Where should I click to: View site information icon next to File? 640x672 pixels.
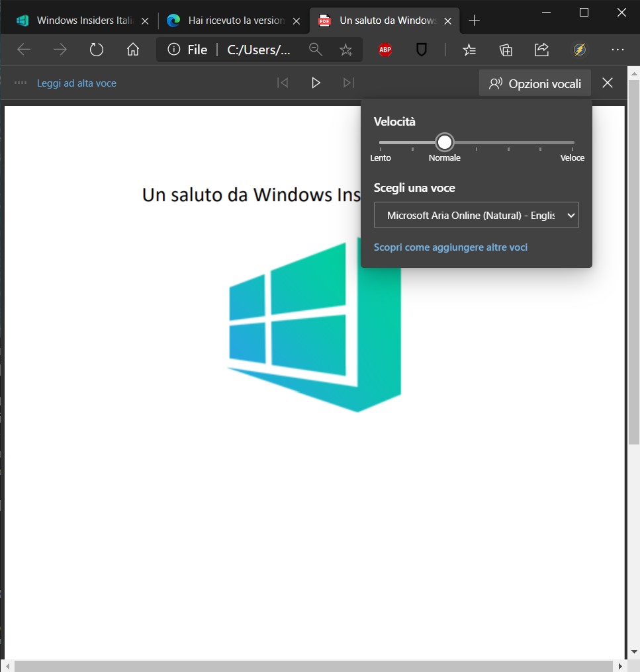[173, 50]
